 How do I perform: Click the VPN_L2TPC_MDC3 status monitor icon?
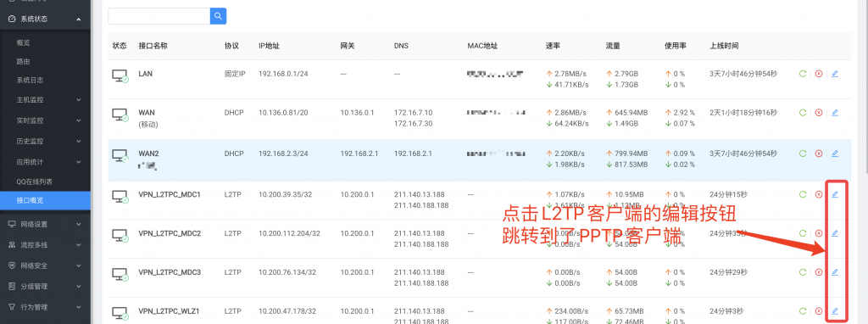[120, 274]
